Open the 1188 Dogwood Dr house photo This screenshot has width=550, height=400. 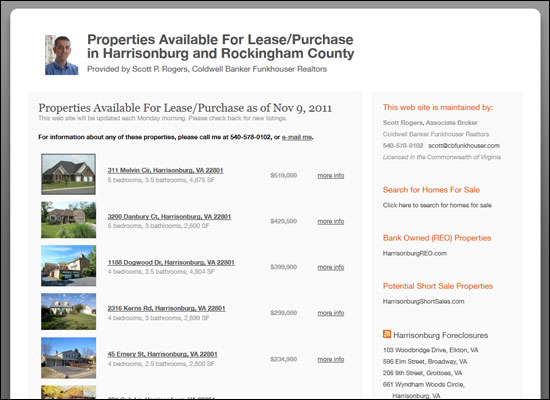click(68, 266)
